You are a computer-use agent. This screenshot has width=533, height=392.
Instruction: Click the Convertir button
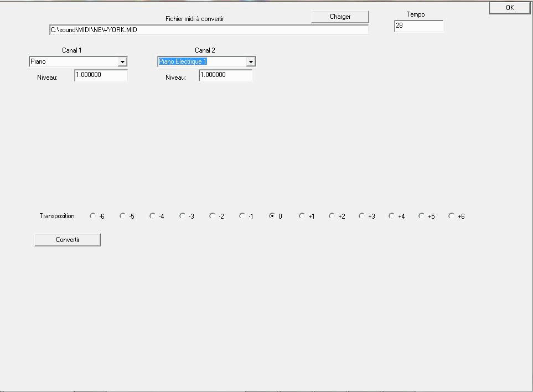(x=68, y=240)
